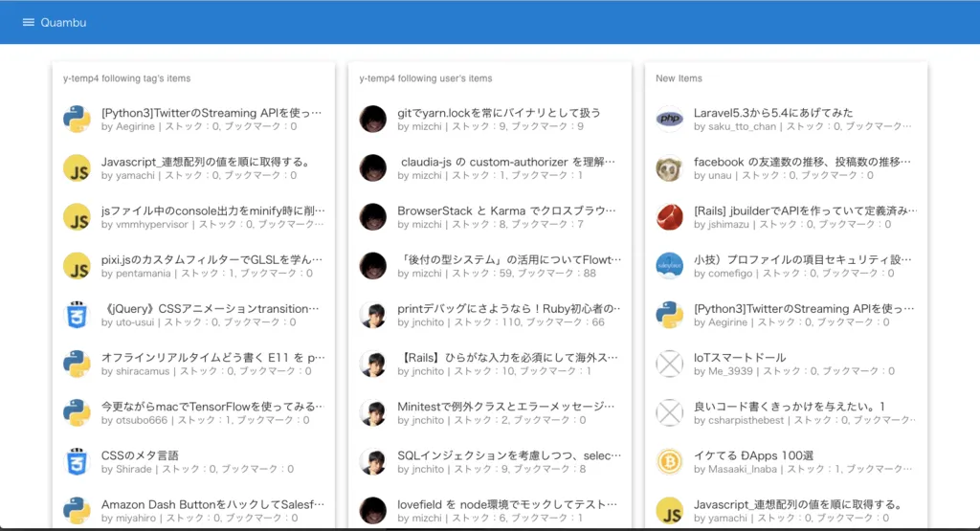Click the CSS3 icon next to jQuery article
The height and width of the screenshot is (531, 980).
click(77, 315)
